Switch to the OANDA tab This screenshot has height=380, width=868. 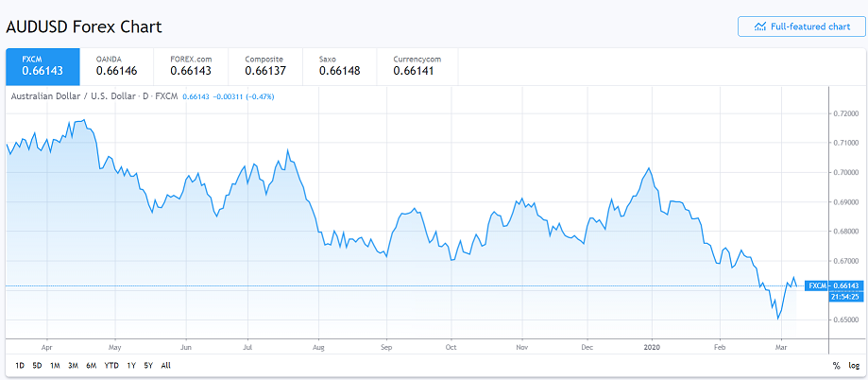117,66
